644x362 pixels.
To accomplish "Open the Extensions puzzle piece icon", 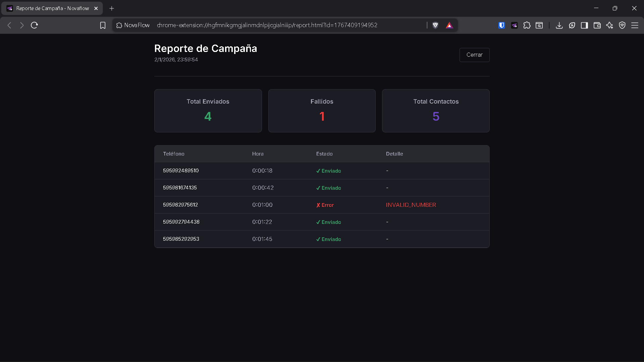I will 527,25.
